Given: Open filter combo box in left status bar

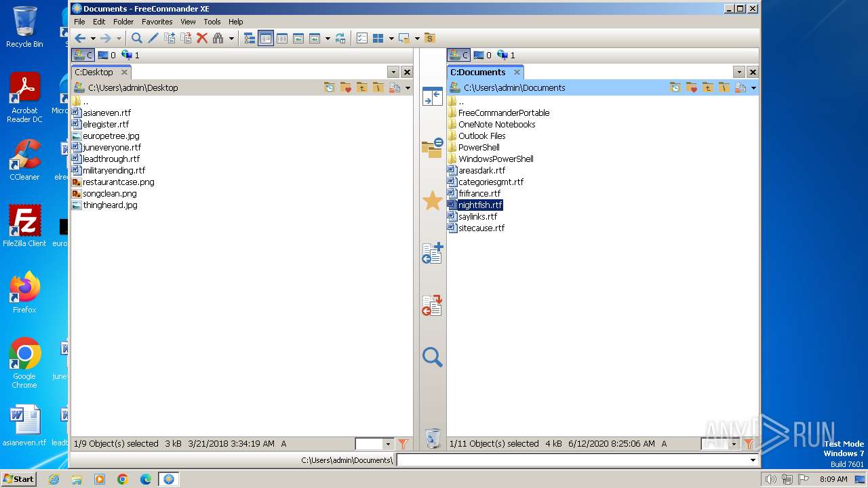Looking at the screenshot, I should pos(374,444).
